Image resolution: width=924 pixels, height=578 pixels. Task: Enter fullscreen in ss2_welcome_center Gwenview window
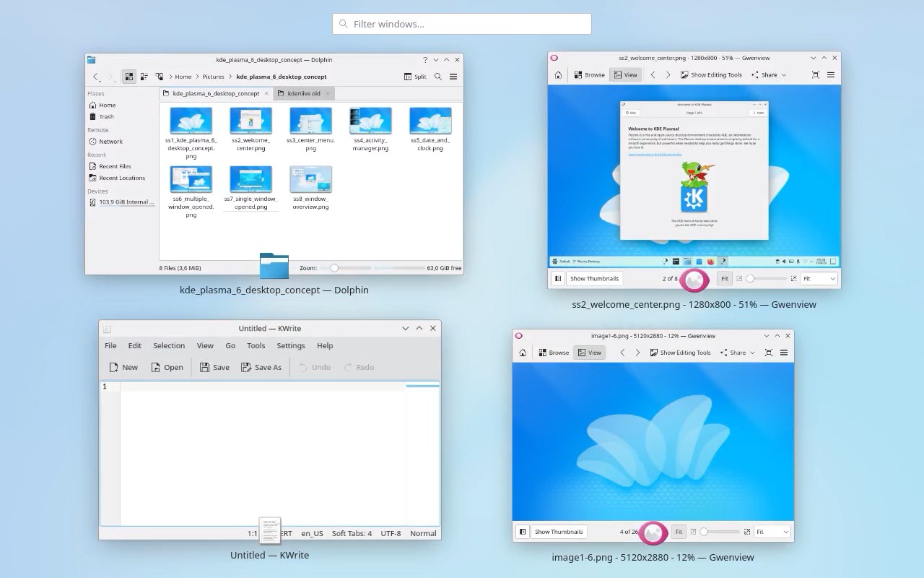[x=816, y=75]
